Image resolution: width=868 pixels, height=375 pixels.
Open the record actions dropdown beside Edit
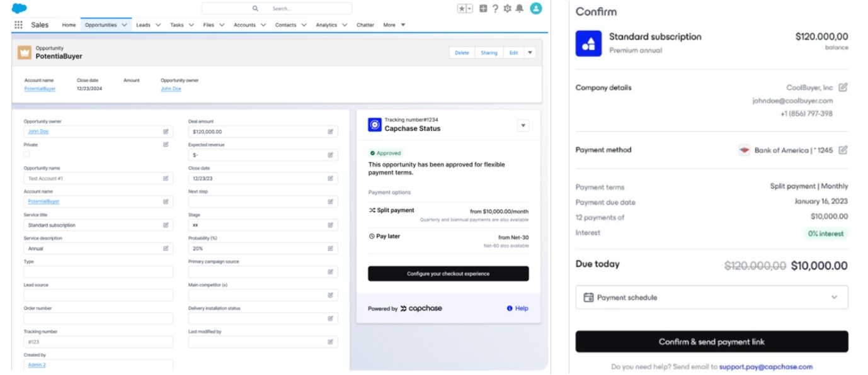530,53
